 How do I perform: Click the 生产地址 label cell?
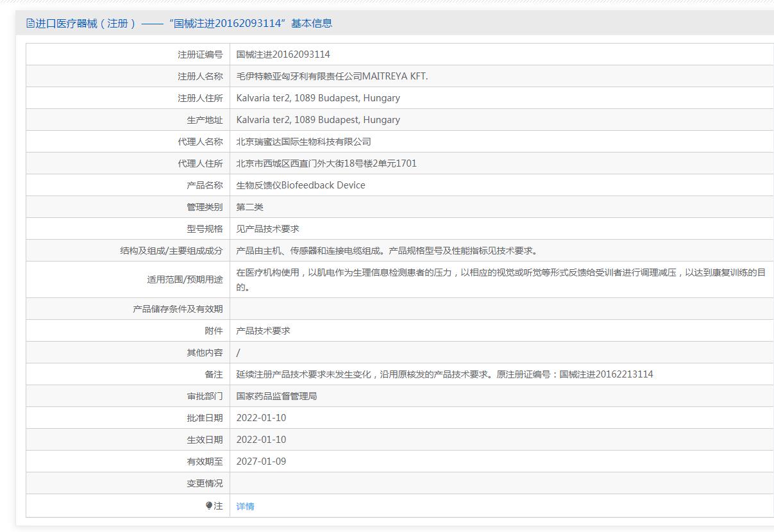[128, 120]
